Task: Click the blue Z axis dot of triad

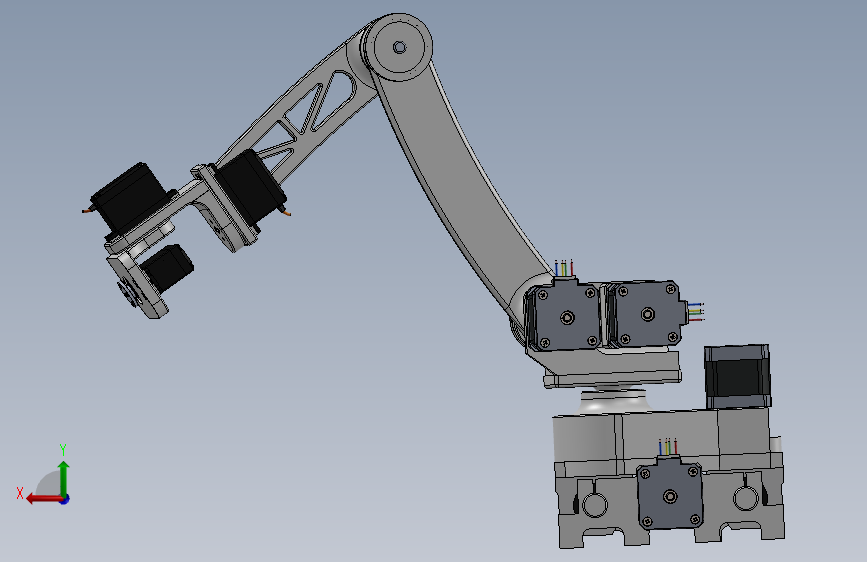Action: (65, 499)
